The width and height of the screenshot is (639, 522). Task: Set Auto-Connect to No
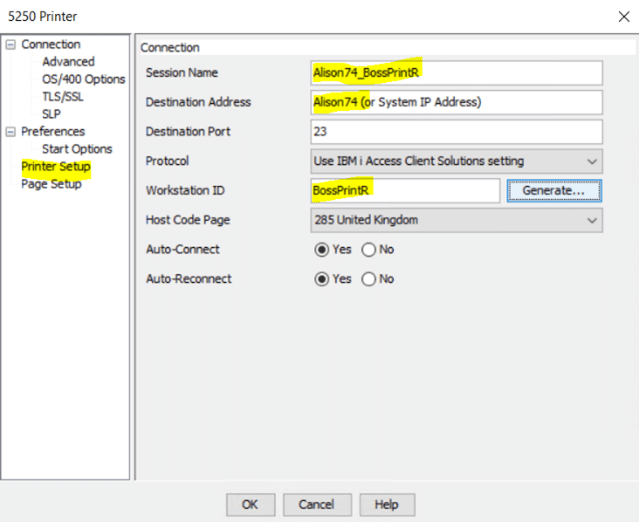368,249
